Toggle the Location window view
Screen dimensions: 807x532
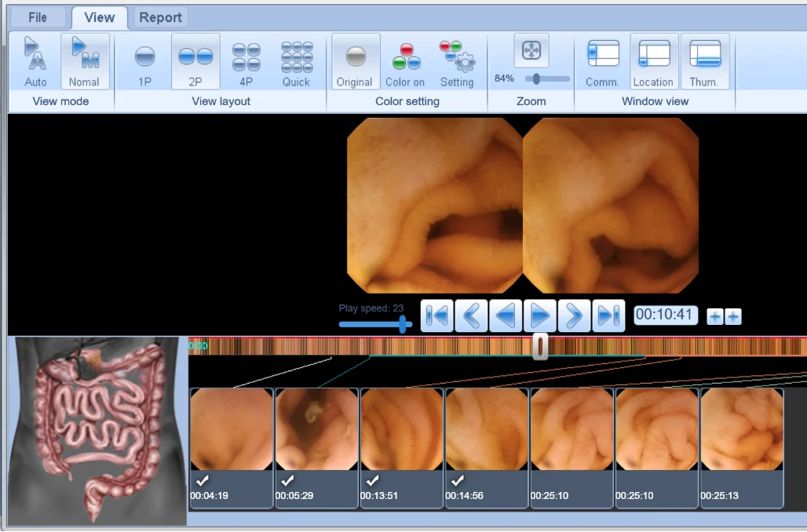653,61
